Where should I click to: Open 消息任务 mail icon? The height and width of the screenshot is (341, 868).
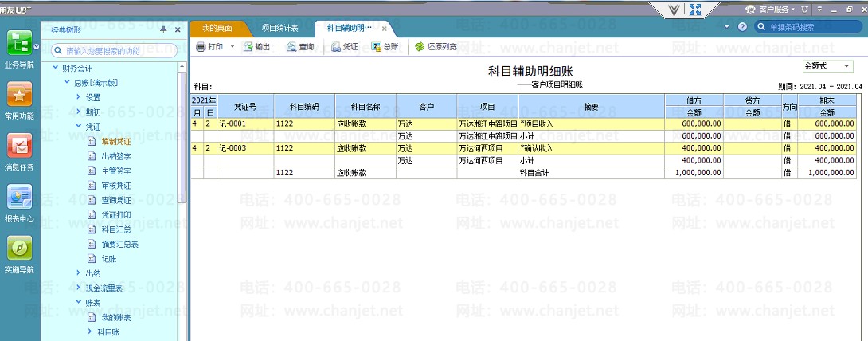tap(19, 146)
